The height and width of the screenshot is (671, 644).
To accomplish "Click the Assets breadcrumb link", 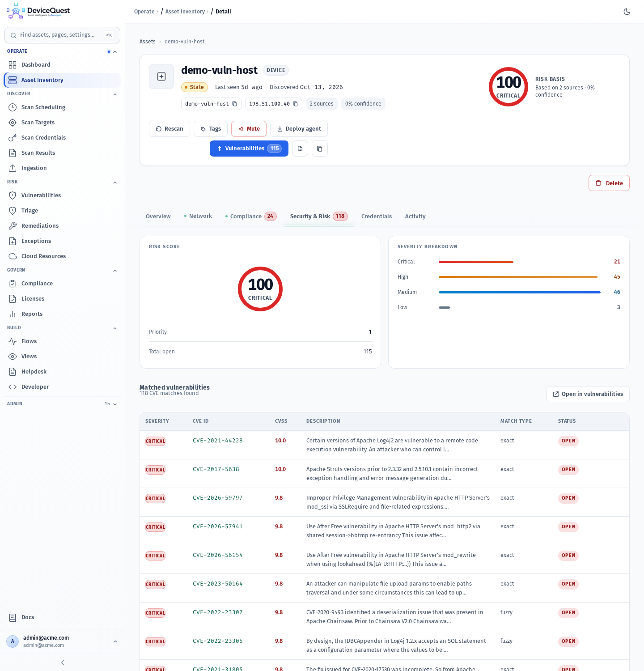I will (148, 42).
